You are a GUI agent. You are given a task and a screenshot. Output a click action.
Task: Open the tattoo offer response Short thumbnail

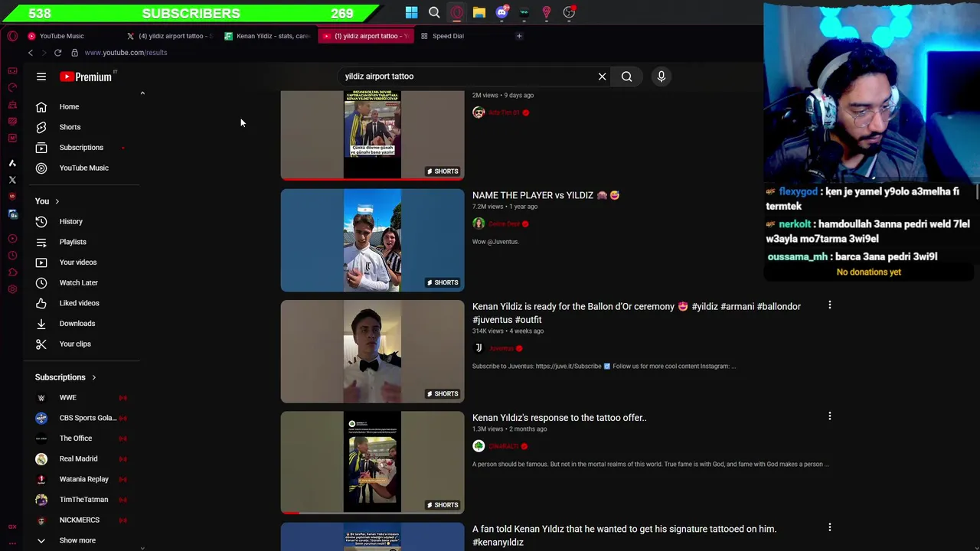click(372, 462)
